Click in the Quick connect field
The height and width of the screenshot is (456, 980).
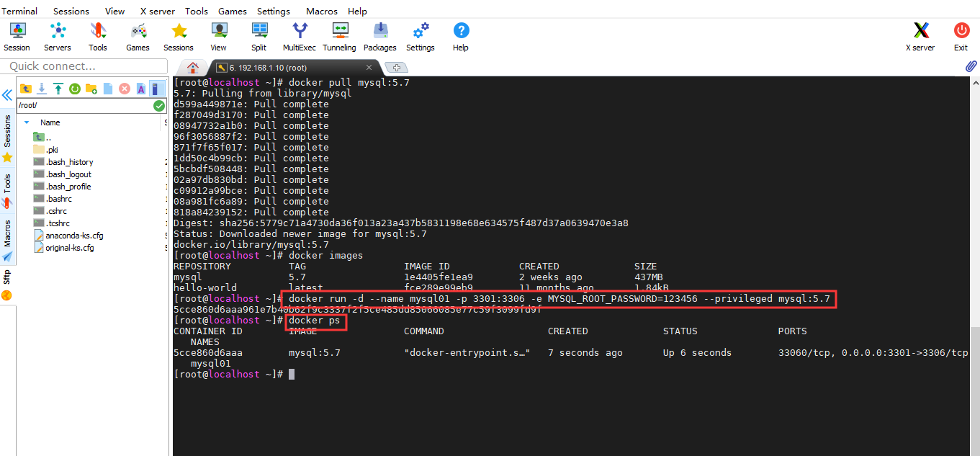85,66
